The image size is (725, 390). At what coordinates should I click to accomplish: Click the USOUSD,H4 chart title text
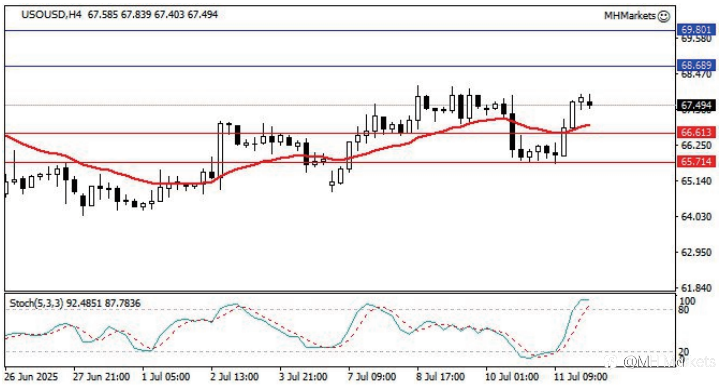tap(51, 15)
